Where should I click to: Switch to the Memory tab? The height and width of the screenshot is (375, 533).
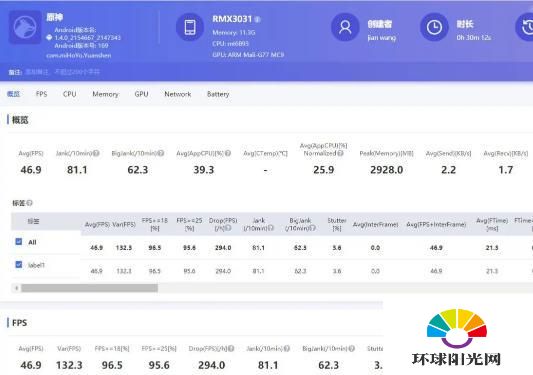[105, 94]
